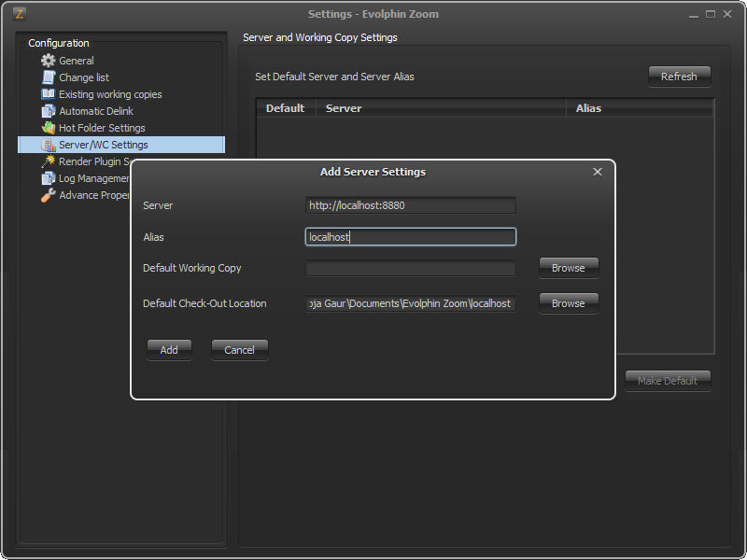This screenshot has width=747, height=560.
Task: Open Render Plugin settings entry
Action: 94,161
